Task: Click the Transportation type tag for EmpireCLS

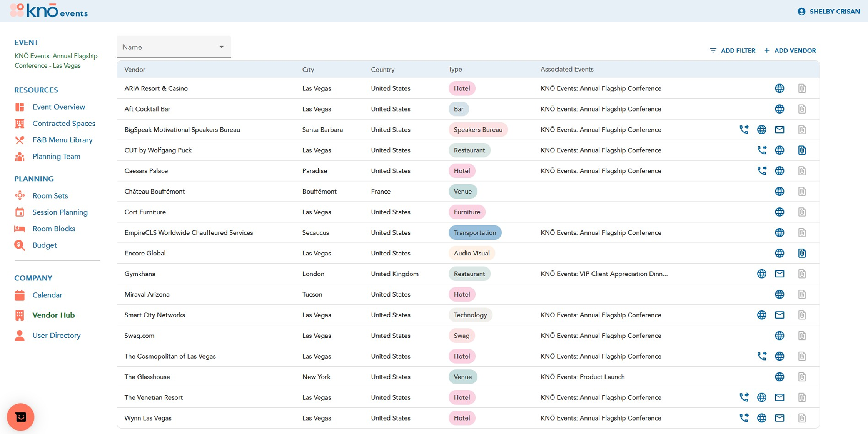Action: [x=474, y=232]
